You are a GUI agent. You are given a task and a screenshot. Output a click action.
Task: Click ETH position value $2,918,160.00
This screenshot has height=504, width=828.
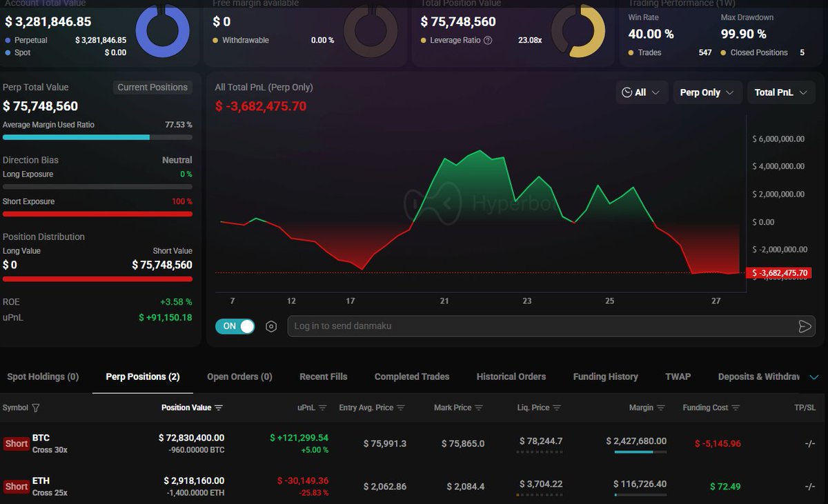click(x=194, y=481)
